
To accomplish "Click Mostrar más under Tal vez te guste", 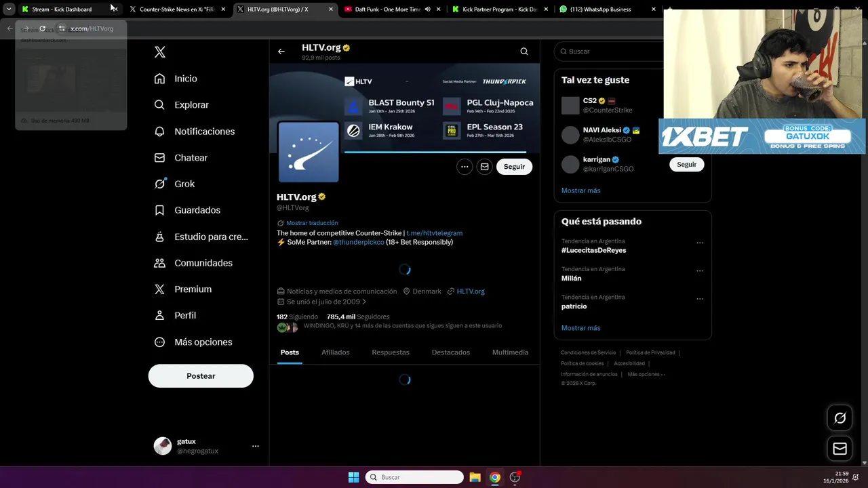I will 580,190.
